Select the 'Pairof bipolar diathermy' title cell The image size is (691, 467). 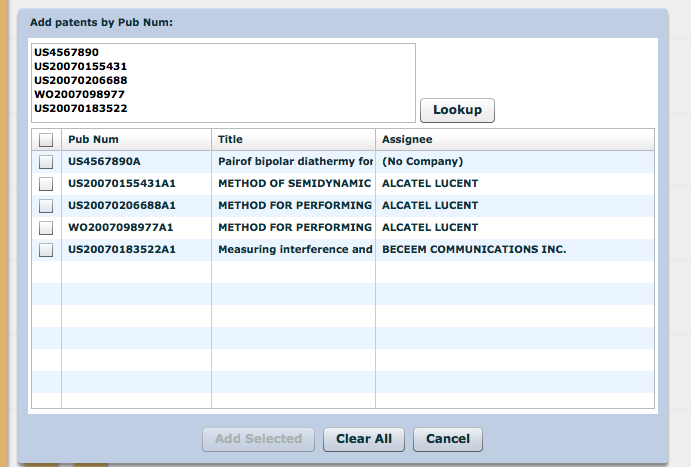click(x=295, y=162)
